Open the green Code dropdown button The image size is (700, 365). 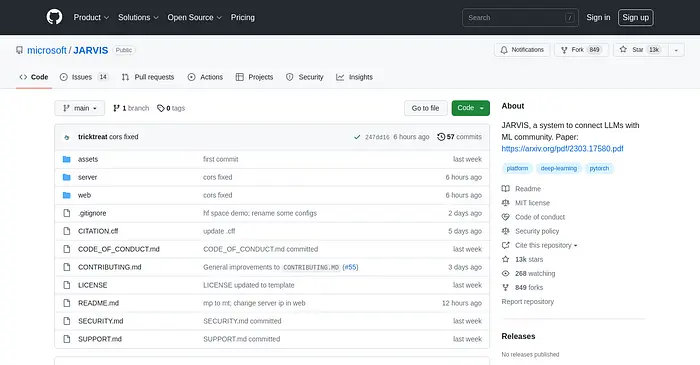(471, 108)
